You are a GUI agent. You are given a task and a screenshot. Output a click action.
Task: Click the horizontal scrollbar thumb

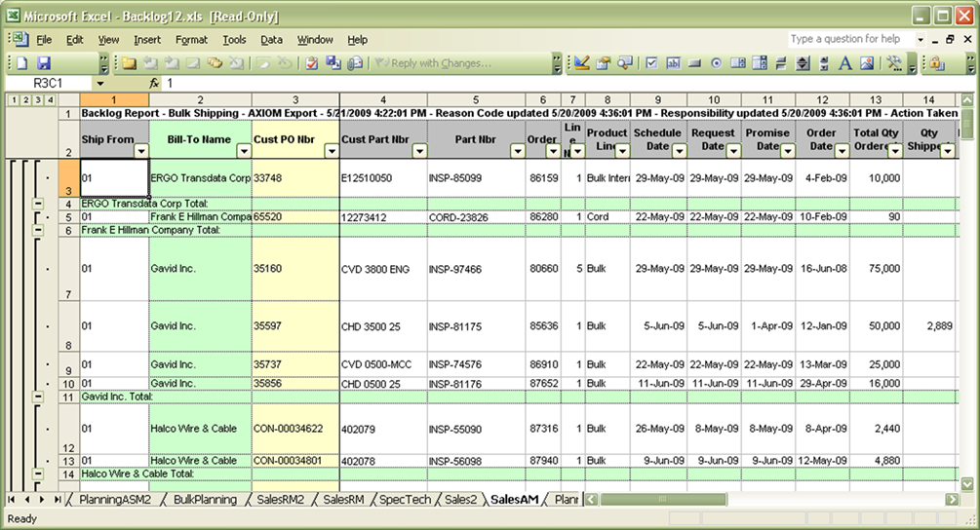tap(663, 500)
